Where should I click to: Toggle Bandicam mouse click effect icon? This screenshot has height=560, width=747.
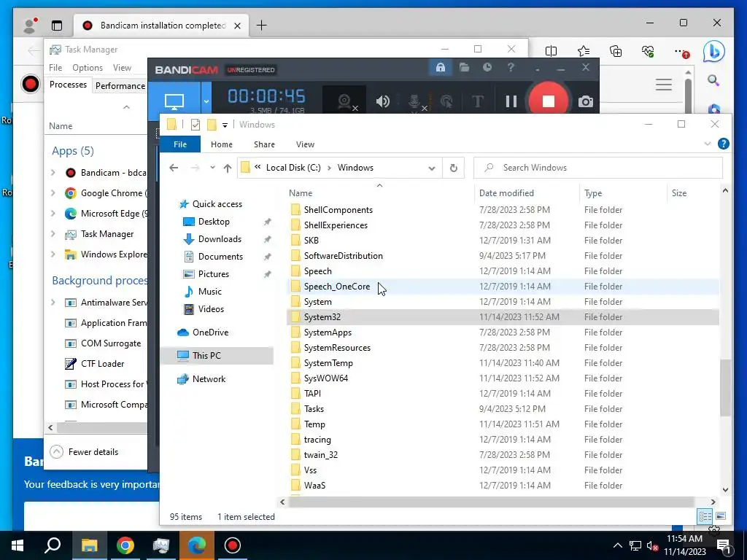coord(446,101)
